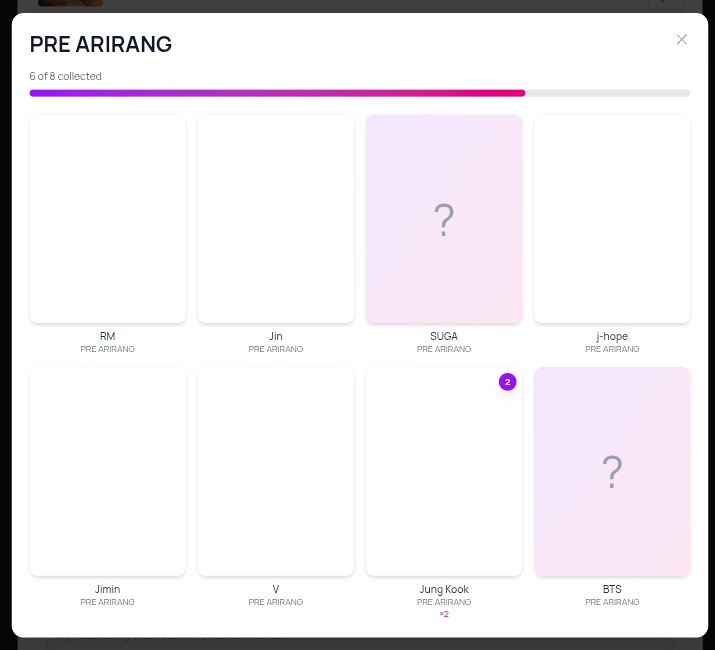The width and height of the screenshot is (715, 650).
Task: Click the Jung Kook name label
Action: coord(444,590)
